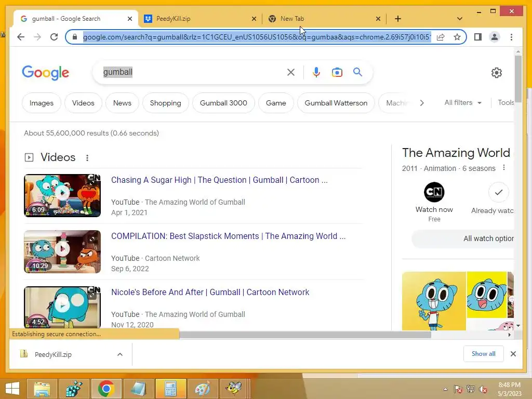Play the 6:09 video thumbnail

[x=62, y=195]
